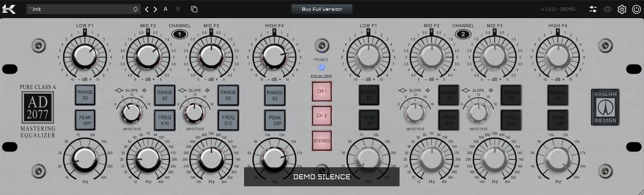Toggle channel 1 HIGH F4 RANGE X2 button
The height and width of the screenshot is (195, 644).
(x=275, y=95)
